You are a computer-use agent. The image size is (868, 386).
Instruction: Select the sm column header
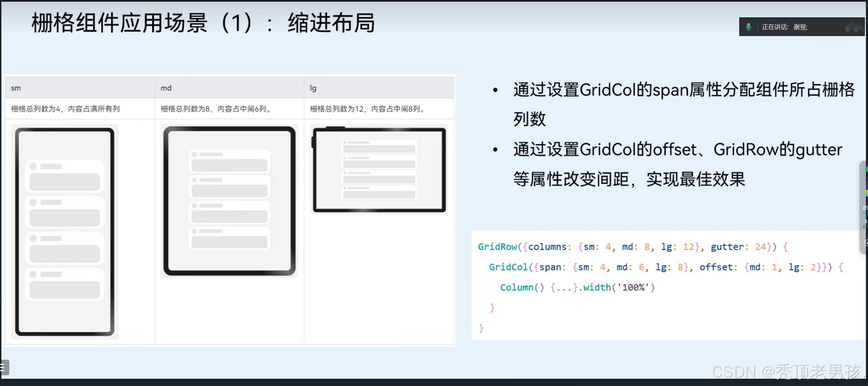click(x=16, y=88)
